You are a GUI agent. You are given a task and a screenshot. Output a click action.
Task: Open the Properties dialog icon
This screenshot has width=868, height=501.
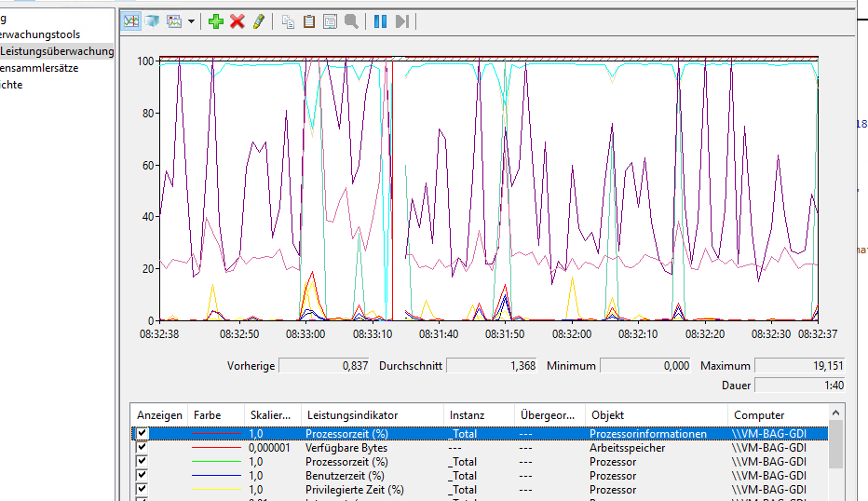(330, 21)
